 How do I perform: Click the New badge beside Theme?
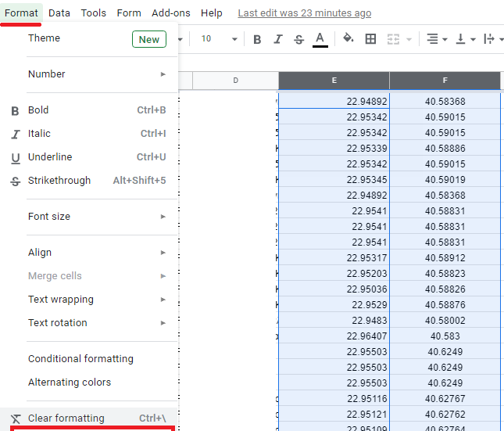(x=149, y=39)
